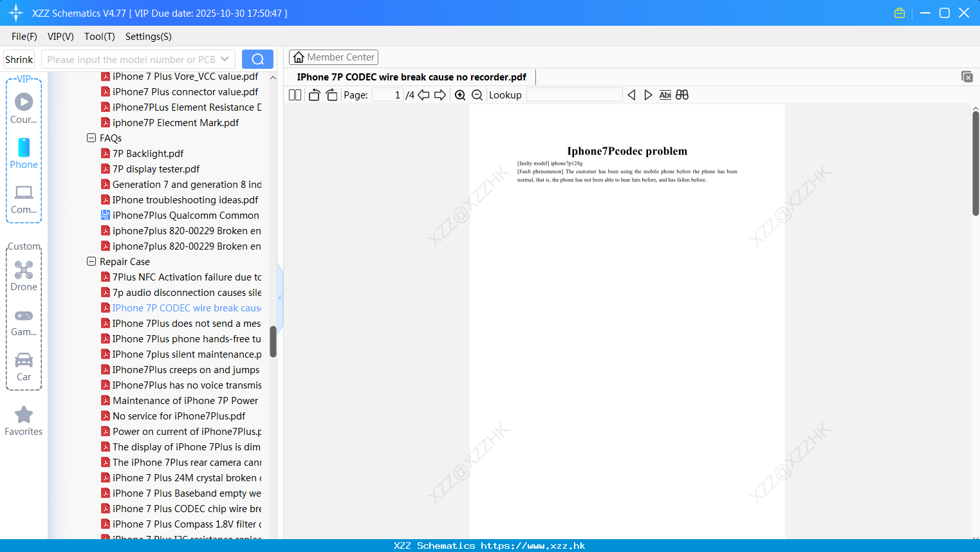Open the File(F) menu
The height and width of the screenshot is (552, 980).
coord(24,37)
